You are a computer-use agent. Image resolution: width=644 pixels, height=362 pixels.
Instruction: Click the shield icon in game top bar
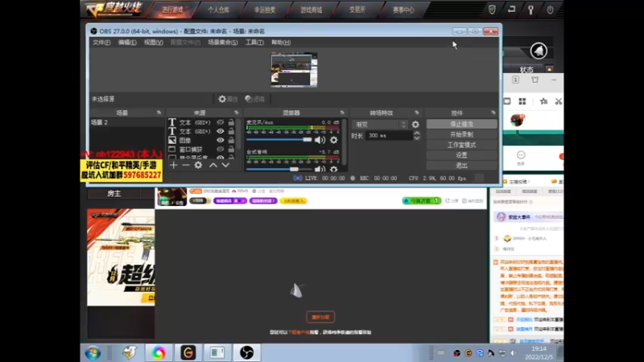(492, 10)
